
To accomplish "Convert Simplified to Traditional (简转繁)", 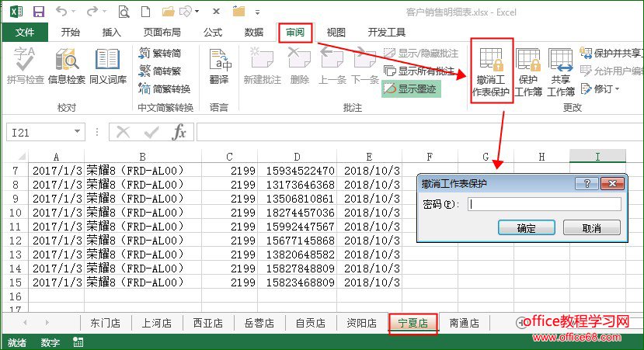I will pos(160,71).
